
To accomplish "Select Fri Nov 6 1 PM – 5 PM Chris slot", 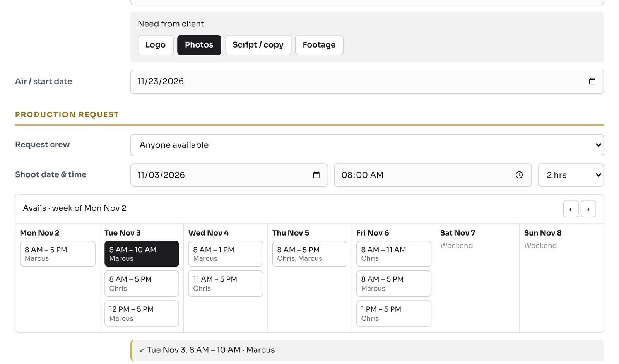I will point(393,314).
